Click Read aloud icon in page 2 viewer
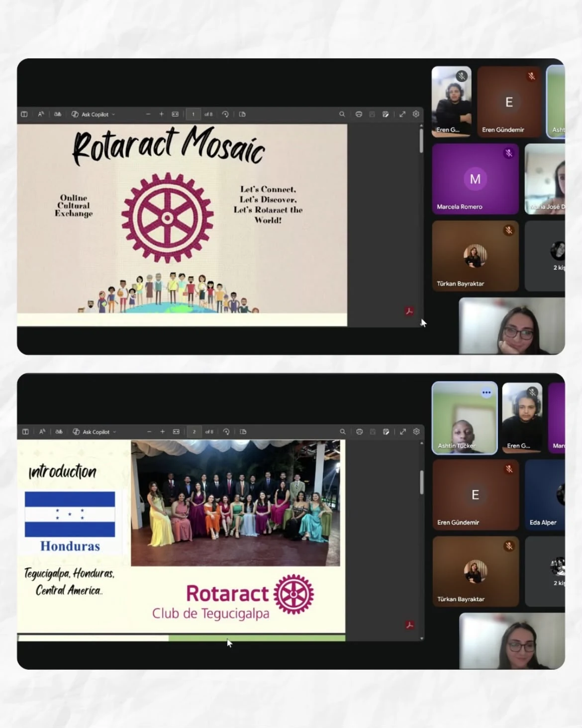582x728 pixels. click(x=42, y=431)
